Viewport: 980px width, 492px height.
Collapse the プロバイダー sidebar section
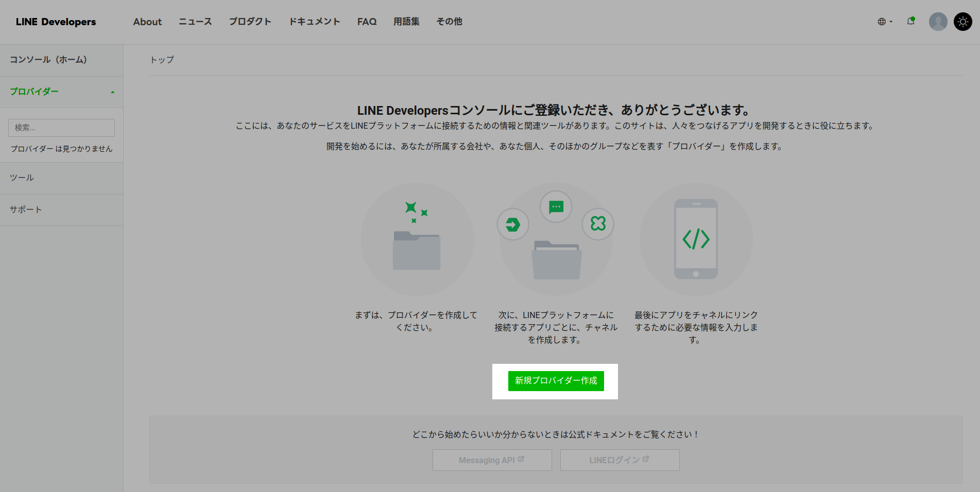click(x=61, y=92)
